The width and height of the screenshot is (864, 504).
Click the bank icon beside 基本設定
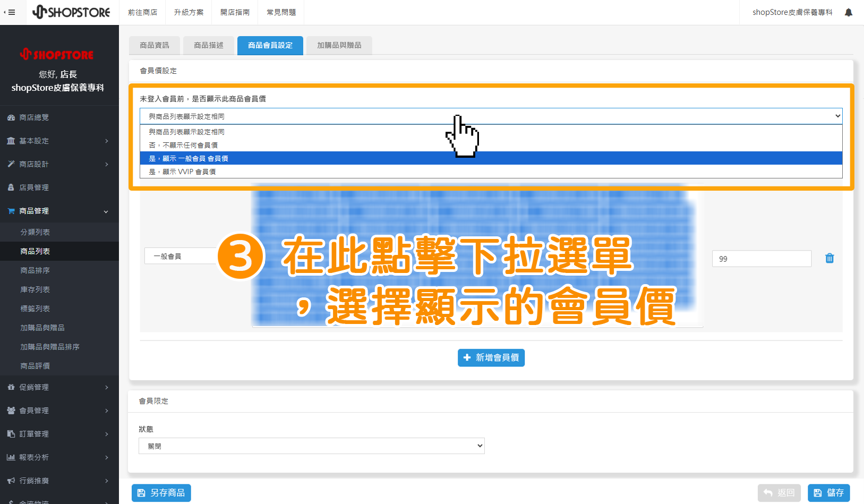[11, 140]
